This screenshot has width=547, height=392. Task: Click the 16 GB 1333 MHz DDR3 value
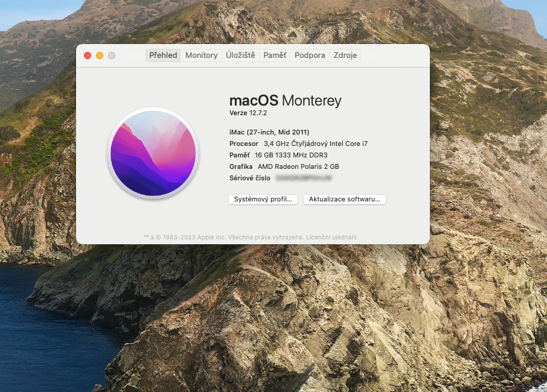click(x=291, y=155)
